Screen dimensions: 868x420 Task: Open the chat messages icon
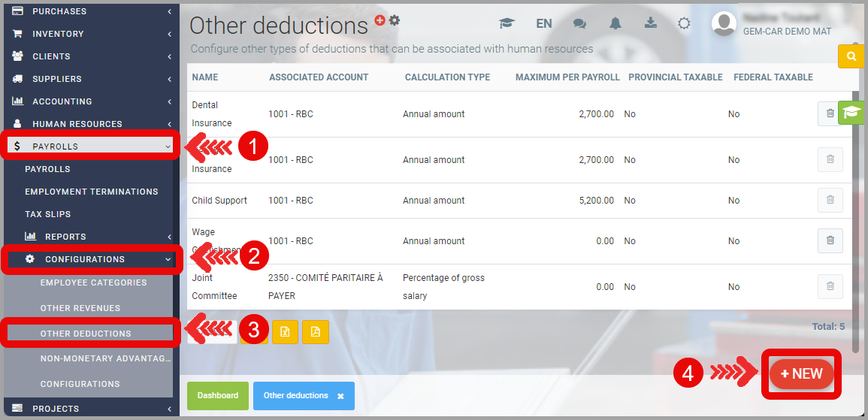point(579,23)
